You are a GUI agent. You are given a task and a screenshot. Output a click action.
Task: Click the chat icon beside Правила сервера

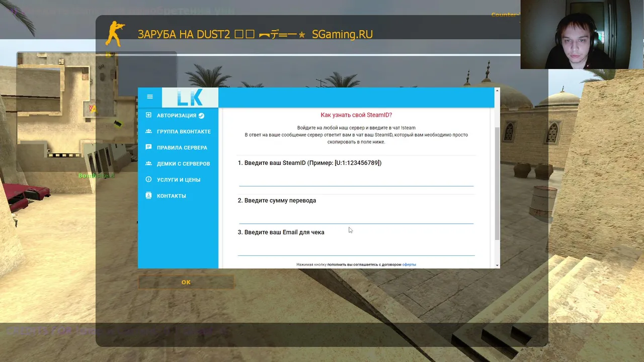point(148,147)
